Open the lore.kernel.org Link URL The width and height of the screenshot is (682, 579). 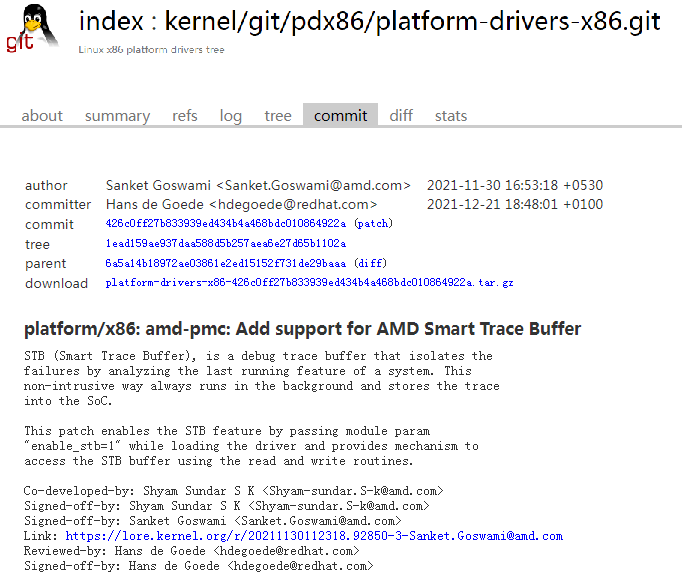(314, 536)
